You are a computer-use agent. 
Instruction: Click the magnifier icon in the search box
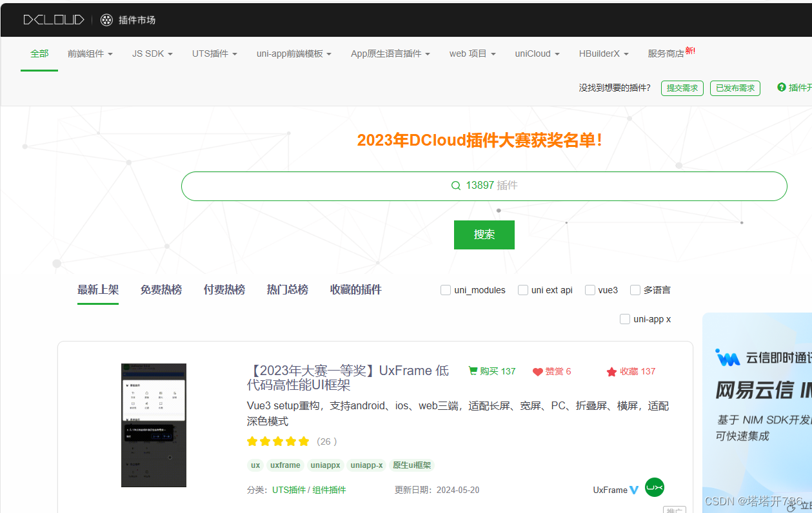point(456,186)
